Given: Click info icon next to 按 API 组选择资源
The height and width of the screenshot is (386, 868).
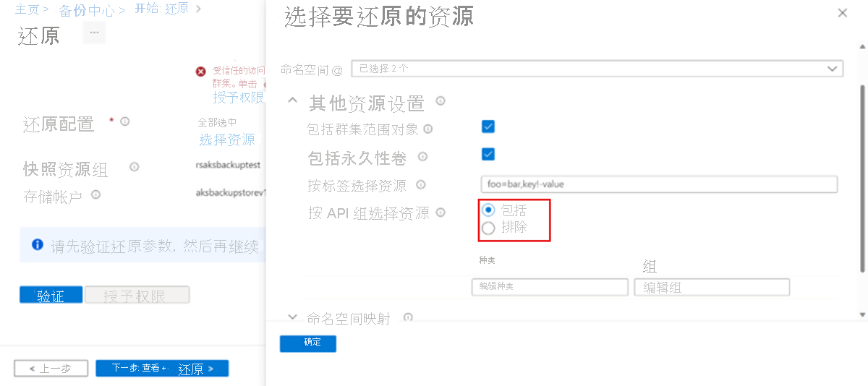Looking at the screenshot, I should (441, 213).
